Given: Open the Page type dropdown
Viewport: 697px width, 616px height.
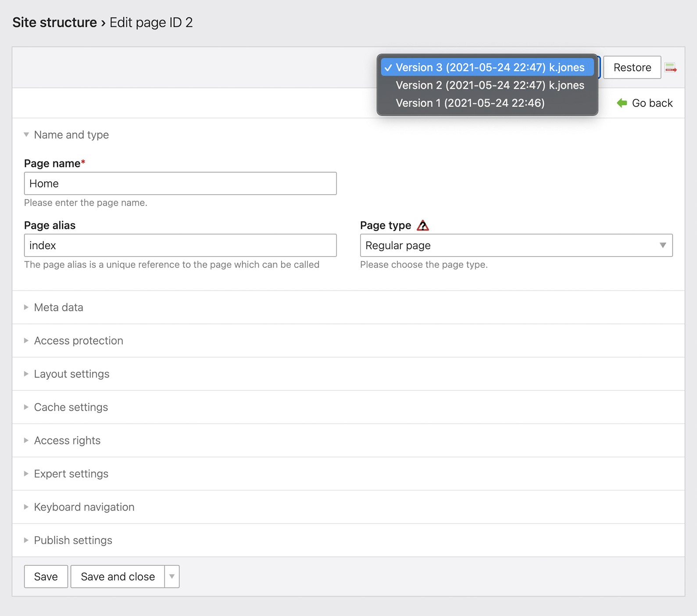Looking at the screenshot, I should 516,246.
